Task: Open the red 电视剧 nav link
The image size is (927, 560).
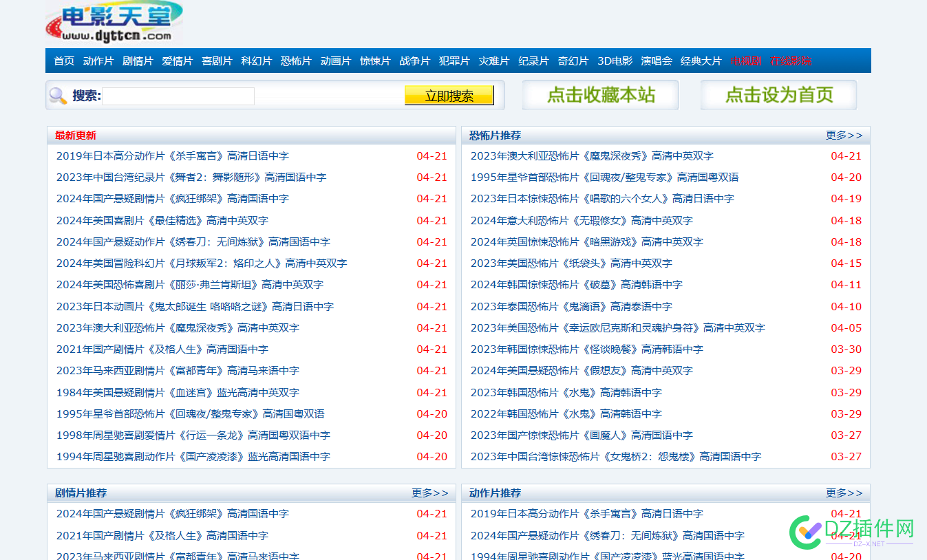Action: tap(746, 61)
